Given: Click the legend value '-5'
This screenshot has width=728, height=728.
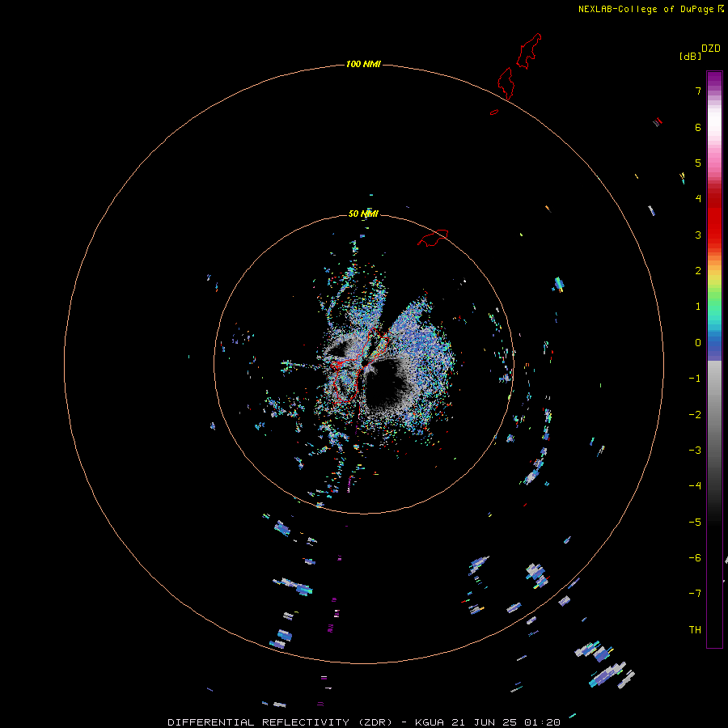Looking at the screenshot, I should click(x=695, y=523).
